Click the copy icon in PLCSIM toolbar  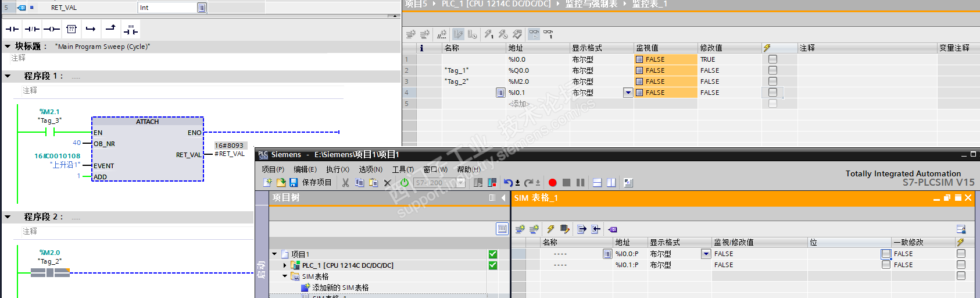click(360, 183)
